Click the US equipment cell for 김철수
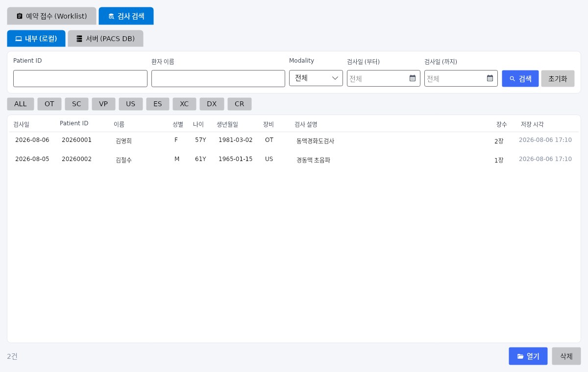Image resolution: width=588 pixels, height=372 pixels. (x=269, y=159)
